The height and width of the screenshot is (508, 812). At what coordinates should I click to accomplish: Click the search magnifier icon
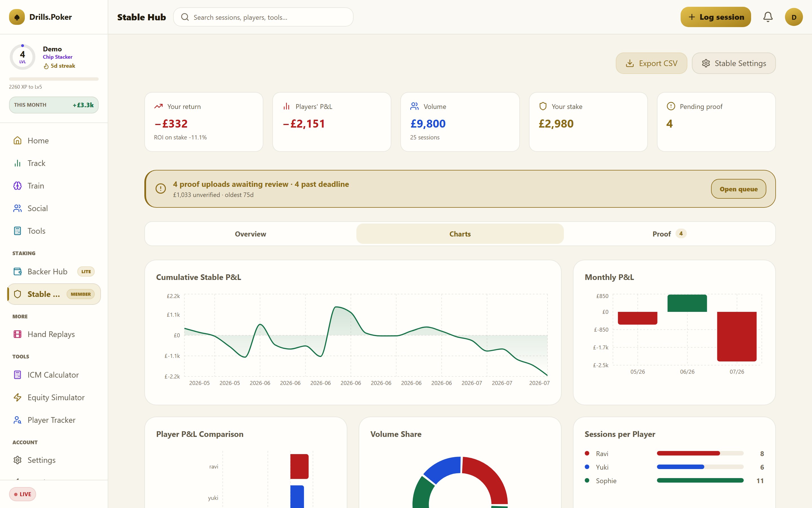pos(185,17)
